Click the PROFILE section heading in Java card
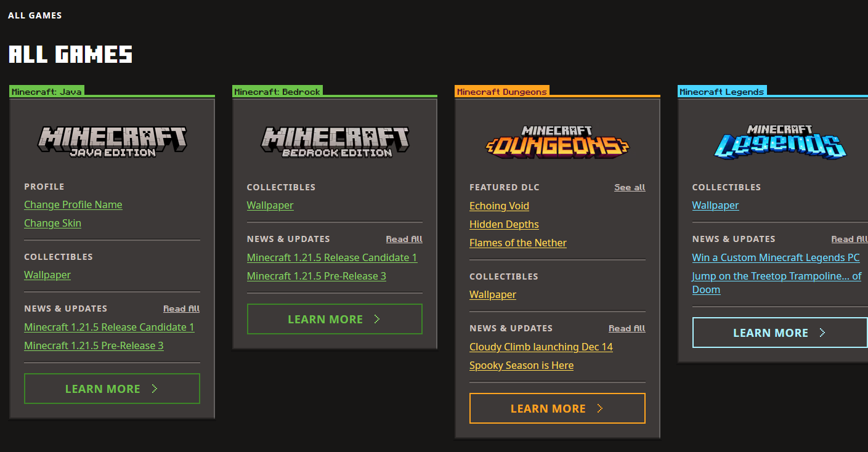This screenshot has height=452, width=868. point(44,187)
